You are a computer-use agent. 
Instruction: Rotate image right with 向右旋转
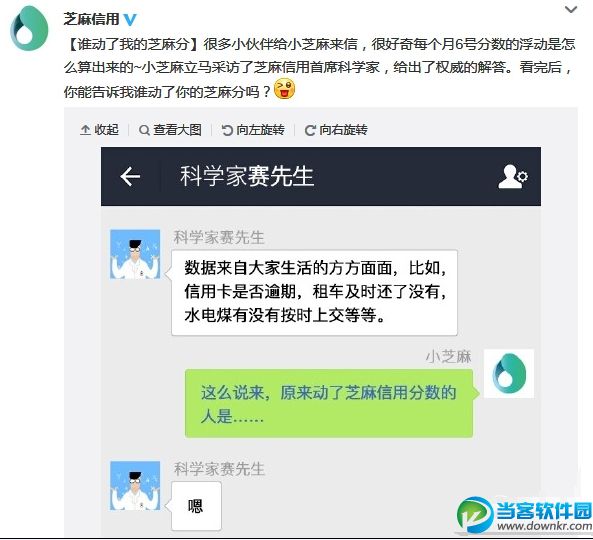pos(336,130)
